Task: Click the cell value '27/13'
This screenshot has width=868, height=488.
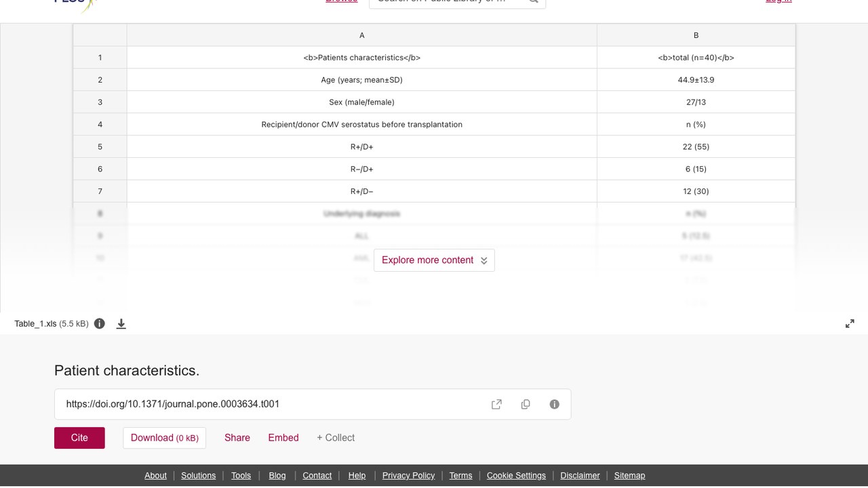Action: pos(696,102)
